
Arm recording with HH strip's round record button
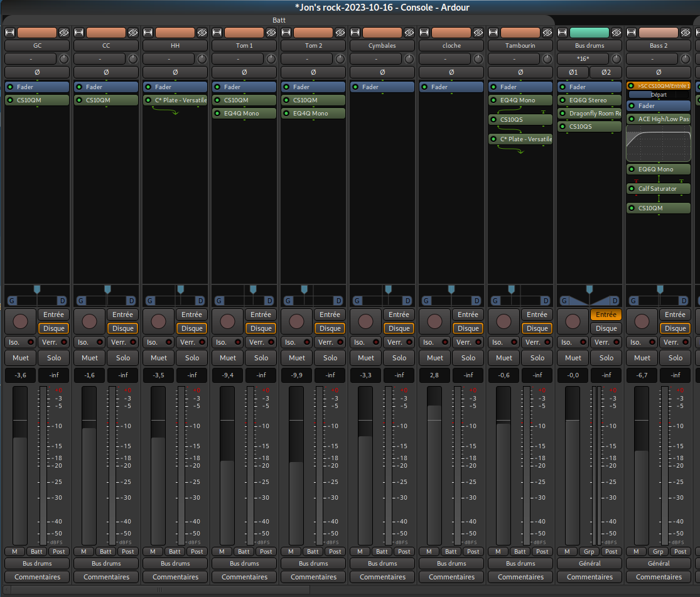pyautogui.click(x=159, y=321)
